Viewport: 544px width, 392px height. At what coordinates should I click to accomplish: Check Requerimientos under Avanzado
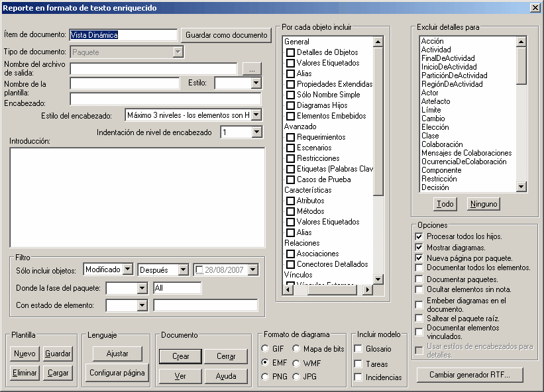click(x=290, y=137)
